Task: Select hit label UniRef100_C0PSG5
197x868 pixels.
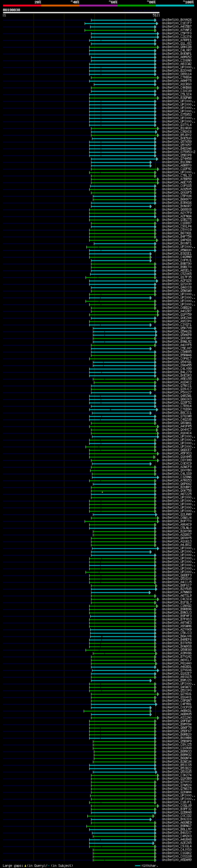Action: (176, 186)
